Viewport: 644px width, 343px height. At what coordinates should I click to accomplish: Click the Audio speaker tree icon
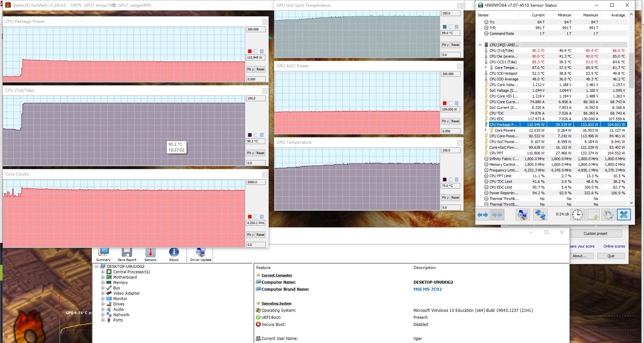click(x=109, y=310)
